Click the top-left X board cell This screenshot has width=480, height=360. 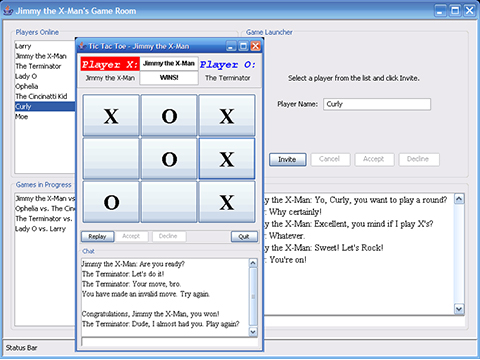111,115
